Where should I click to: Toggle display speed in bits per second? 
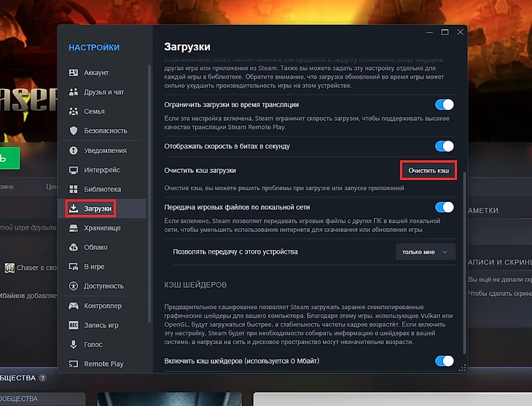444,147
